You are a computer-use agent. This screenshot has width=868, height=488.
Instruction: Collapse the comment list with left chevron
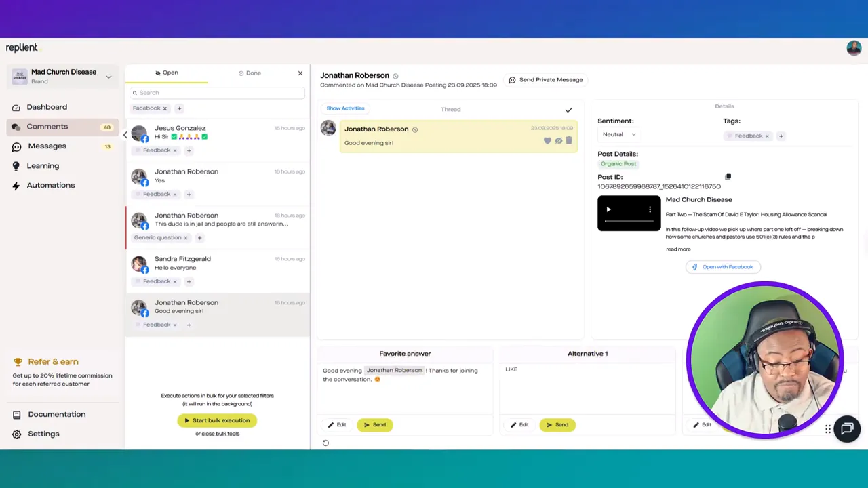(125, 135)
